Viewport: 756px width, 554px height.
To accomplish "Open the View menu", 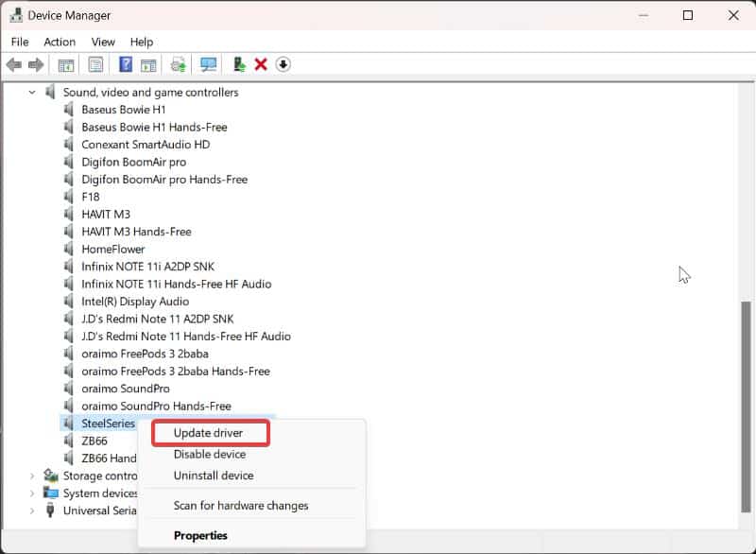I will click(x=103, y=42).
